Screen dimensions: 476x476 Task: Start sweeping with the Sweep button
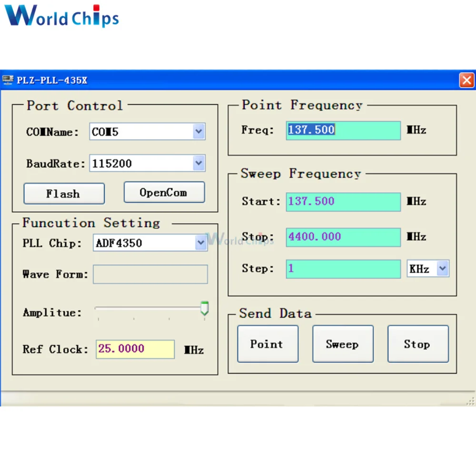[x=343, y=344]
